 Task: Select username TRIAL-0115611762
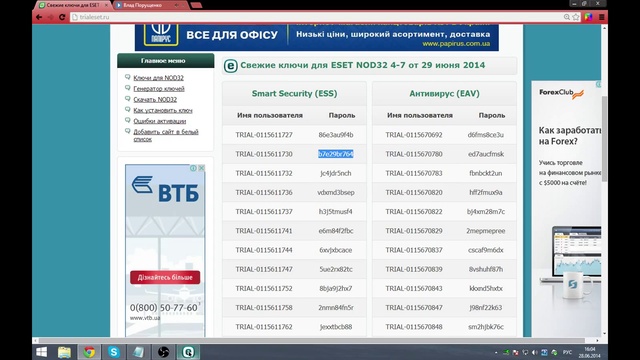[x=264, y=327]
